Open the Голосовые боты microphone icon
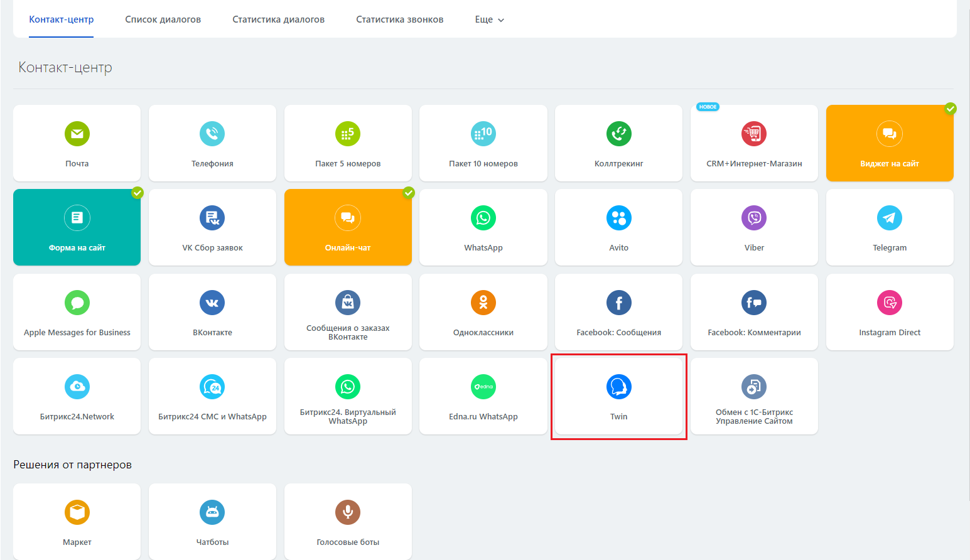 348,512
